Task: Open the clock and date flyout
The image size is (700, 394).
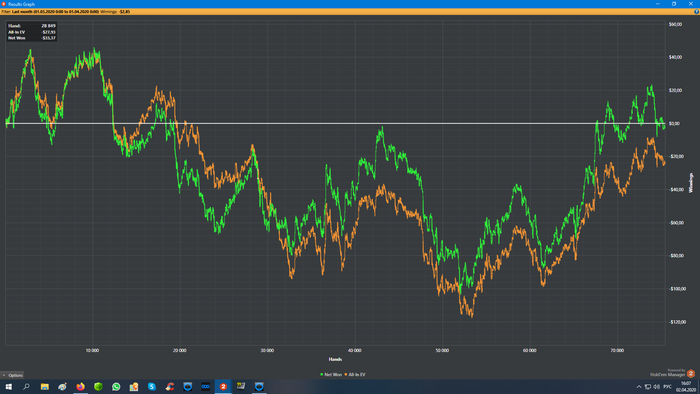Action: tap(686, 386)
